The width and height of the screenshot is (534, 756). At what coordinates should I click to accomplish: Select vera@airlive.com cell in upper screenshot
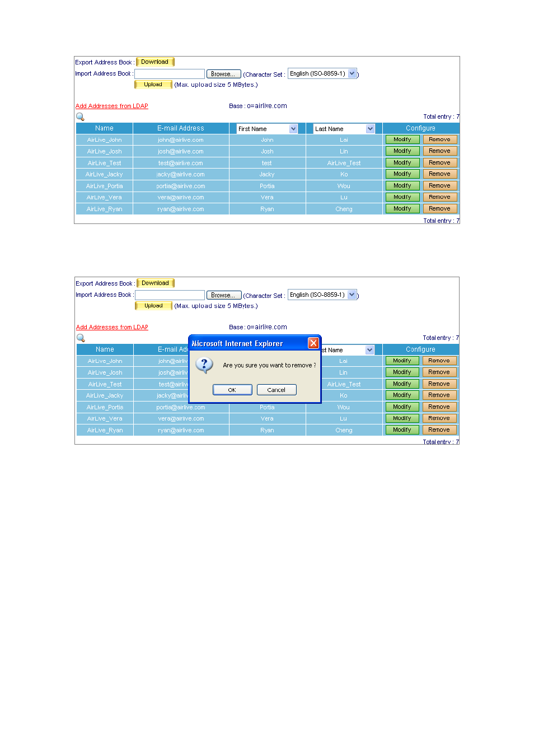[181, 197]
